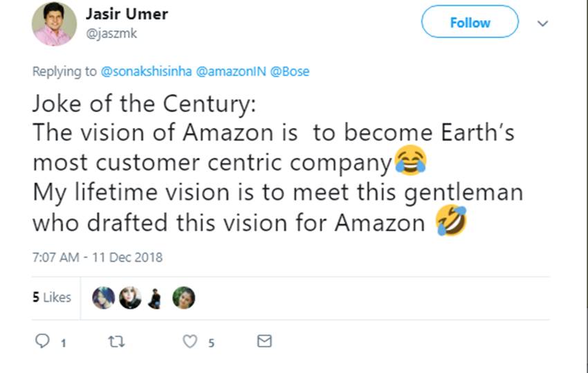Viewport: 588px width, 373px height.
Task: Click the fourth liker avatar in the likes row
Action: 183,298
